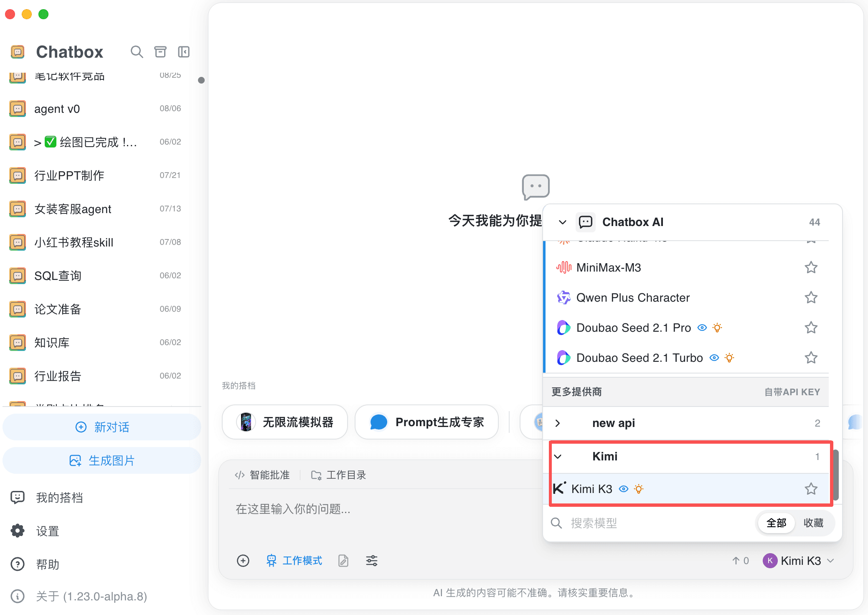Click the 生成图片 button
868x615 pixels.
coord(102,460)
